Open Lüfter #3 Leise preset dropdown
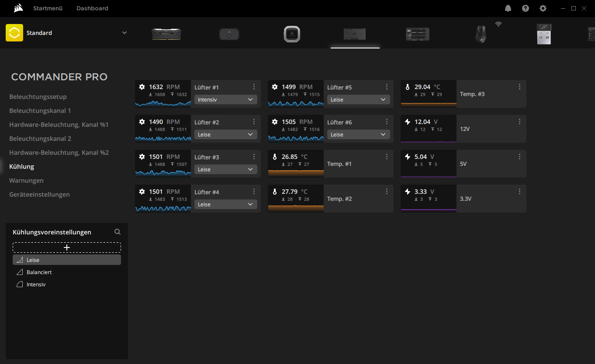The image size is (595, 364). tap(226, 169)
